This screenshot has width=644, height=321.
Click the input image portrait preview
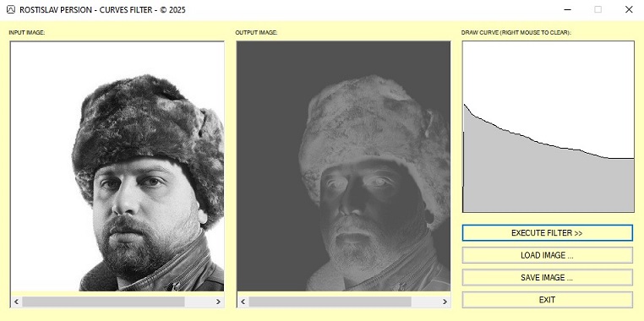pos(117,166)
